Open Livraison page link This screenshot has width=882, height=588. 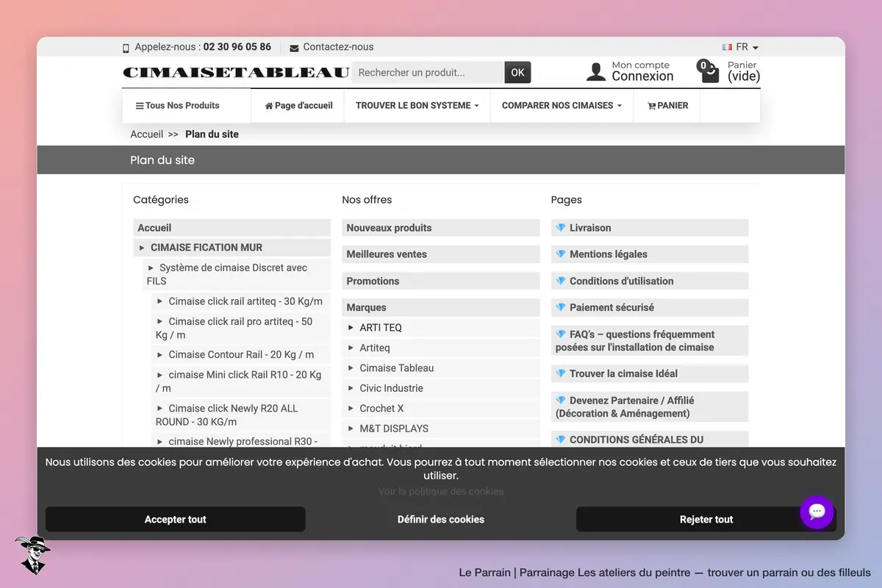click(x=650, y=228)
